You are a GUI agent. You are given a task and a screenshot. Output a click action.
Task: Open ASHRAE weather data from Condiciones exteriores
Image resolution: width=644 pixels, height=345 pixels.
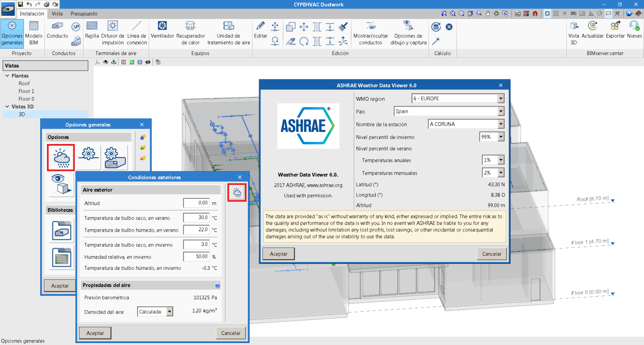tap(236, 192)
